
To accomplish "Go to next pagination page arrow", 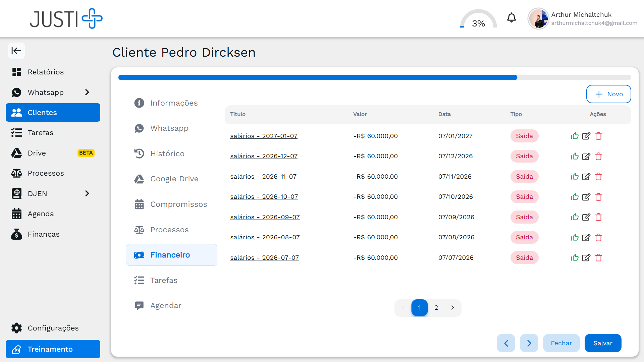I will (452, 308).
